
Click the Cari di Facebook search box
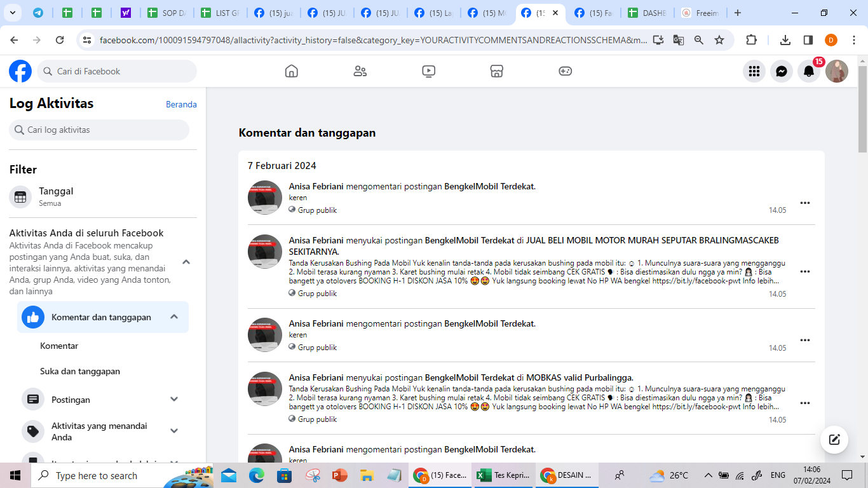coord(117,71)
